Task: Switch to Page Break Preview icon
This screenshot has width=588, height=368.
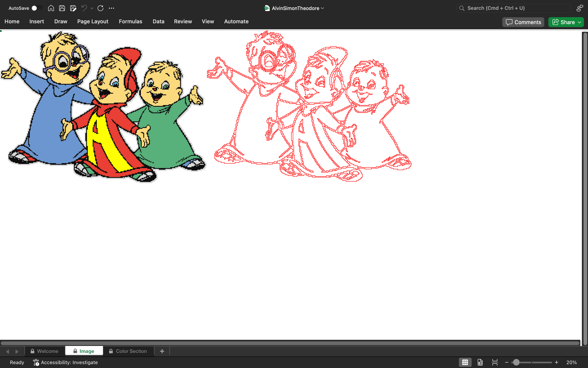Action: click(495, 362)
